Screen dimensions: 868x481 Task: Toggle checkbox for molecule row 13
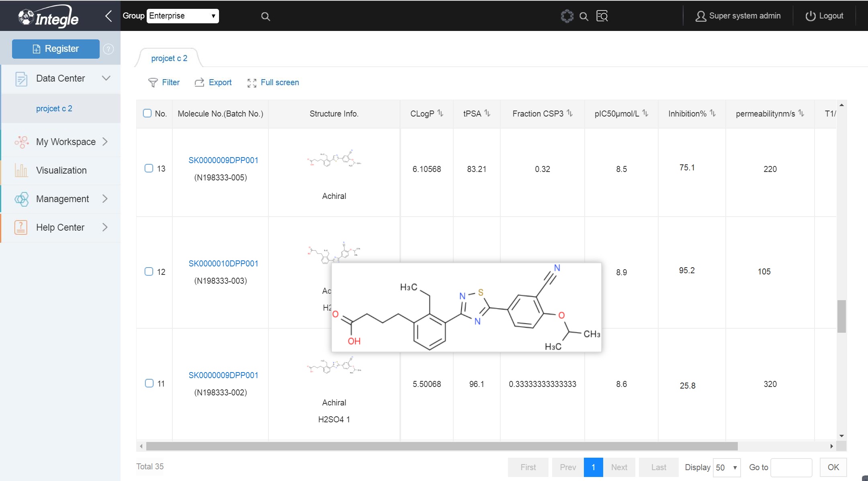[149, 168]
